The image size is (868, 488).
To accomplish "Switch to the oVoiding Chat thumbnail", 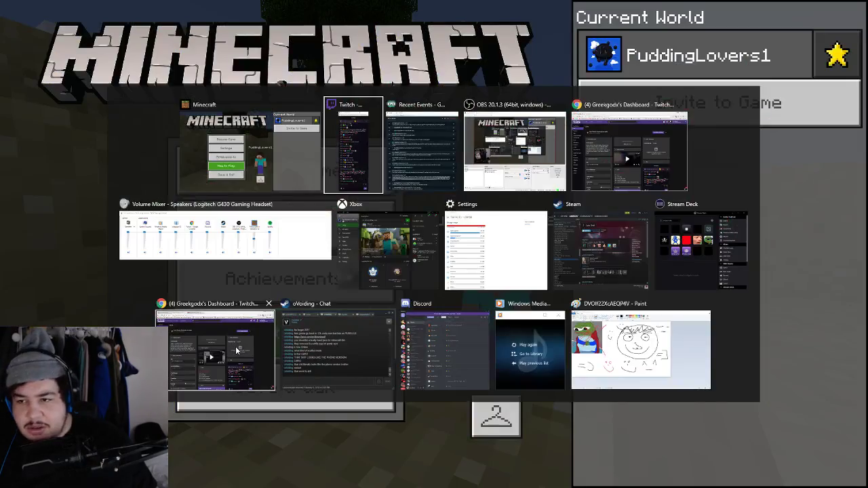I will (x=337, y=350).
